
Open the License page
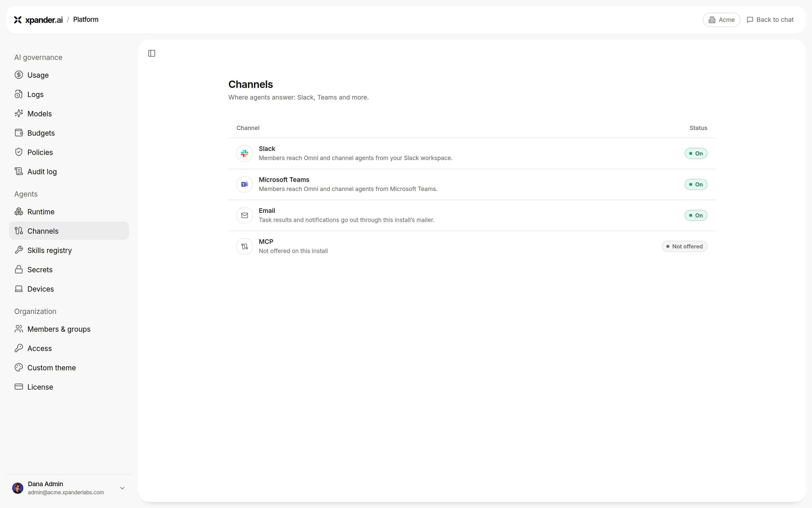69,387
